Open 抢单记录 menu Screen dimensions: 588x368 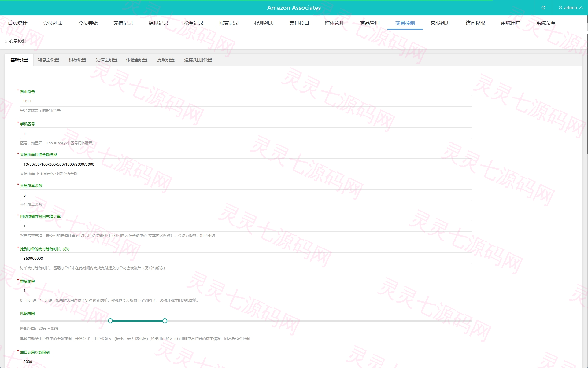(x=194, y=23)
